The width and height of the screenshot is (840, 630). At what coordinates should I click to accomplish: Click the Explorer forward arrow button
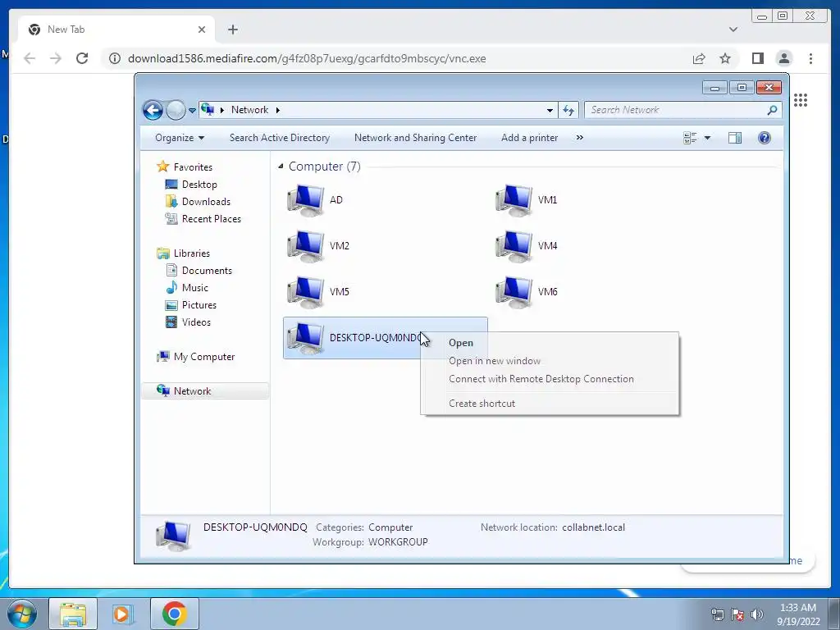176,111
